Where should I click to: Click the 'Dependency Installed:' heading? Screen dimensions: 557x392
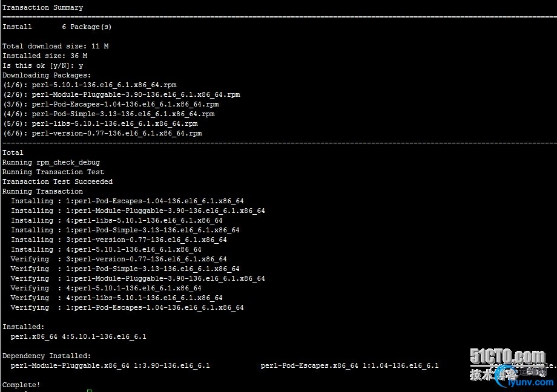click(47, 356)
